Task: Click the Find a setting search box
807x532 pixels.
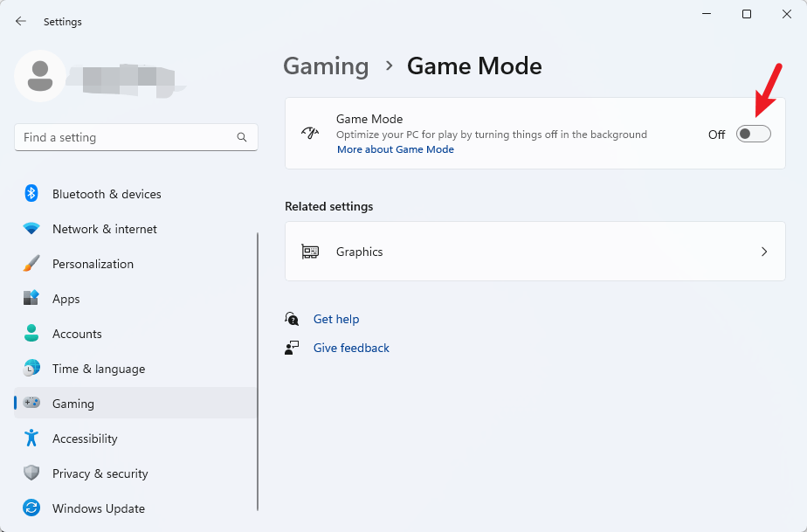Action: (x=127, y=137)
